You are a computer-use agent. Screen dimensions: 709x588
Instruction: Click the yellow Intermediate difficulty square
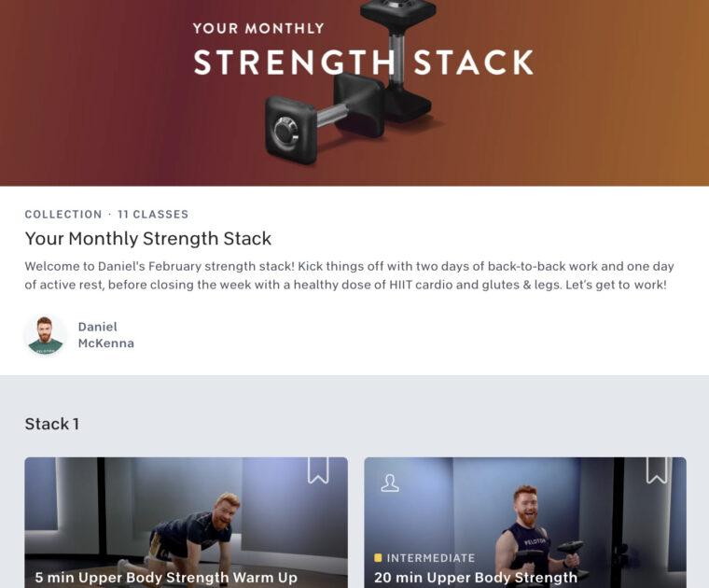(378, 558)
